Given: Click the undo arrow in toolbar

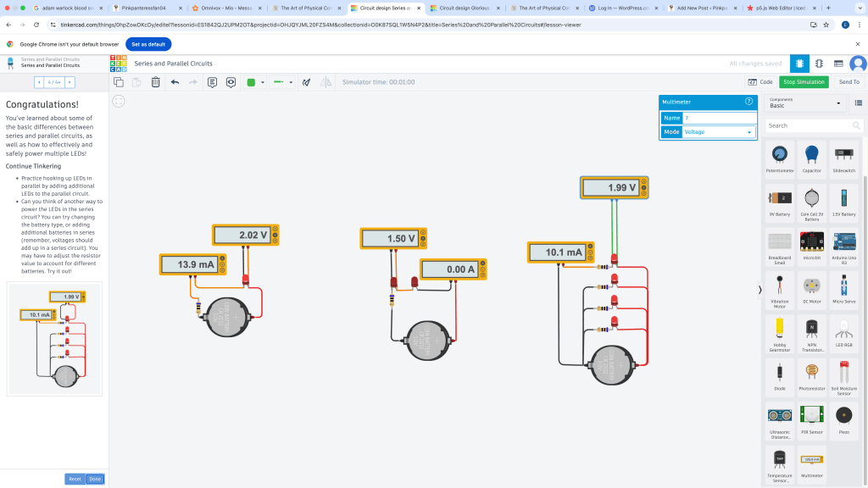Looking at the screenshot, I should click(x=175, y=82).
